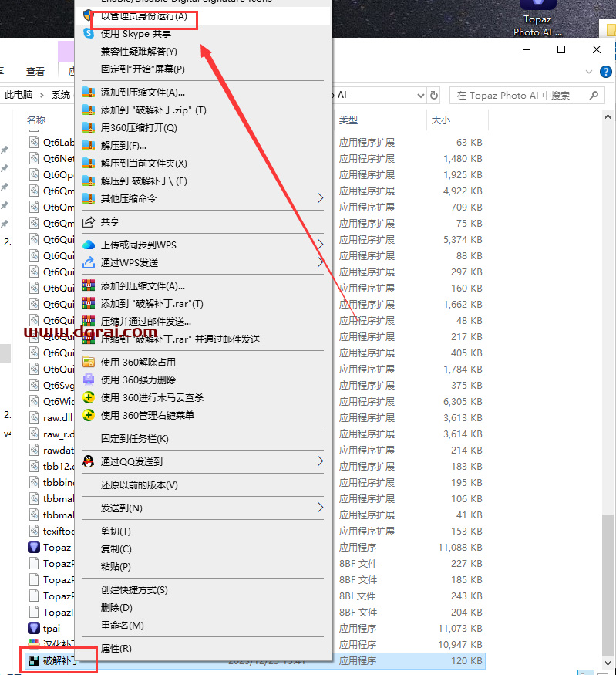Image resolution: width=616 pixels, height=675 pixels.
Task: Click the 通过WPS发送 send icon
Action: (89, 262)
